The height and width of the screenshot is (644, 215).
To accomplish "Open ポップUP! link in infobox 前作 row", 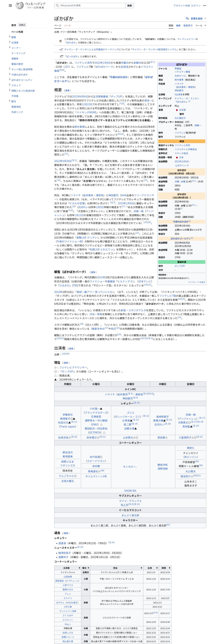I will point(180,266).
